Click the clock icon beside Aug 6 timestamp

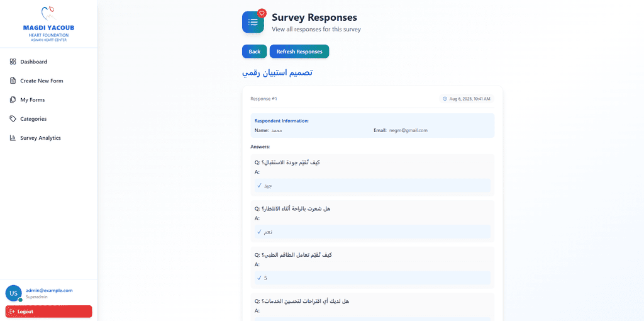[445, 99]
